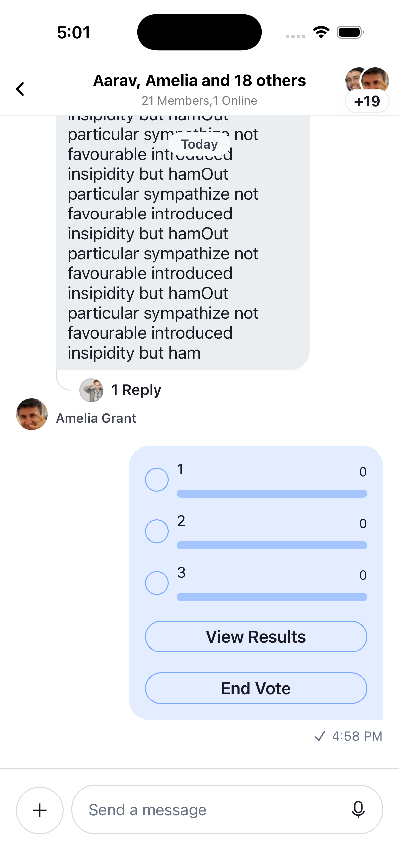This screenshot has height=868, width=399.
Task: Tap the back chevron to leave chat
Action: coord(20,89)
